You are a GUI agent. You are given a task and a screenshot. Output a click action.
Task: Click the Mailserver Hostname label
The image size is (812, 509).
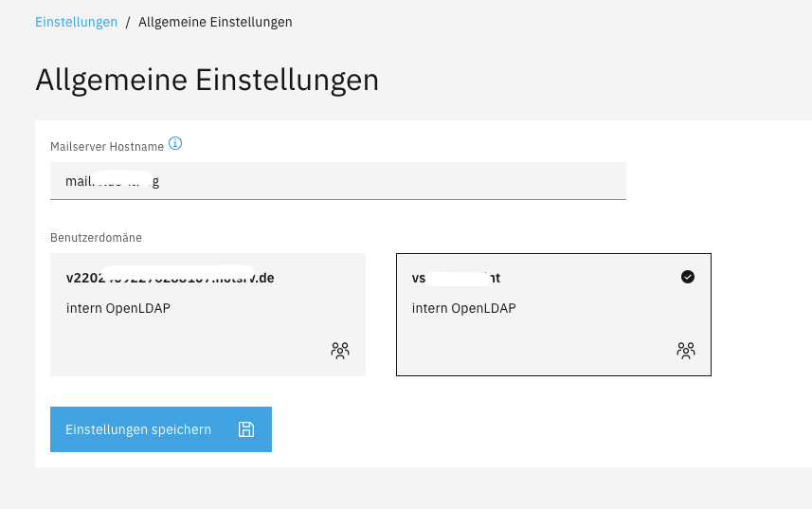click(107, 146)
